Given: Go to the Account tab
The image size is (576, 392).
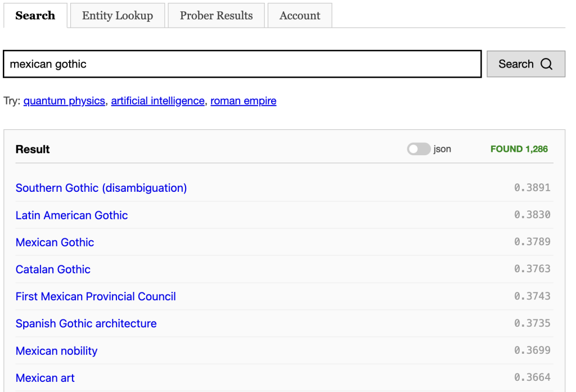Looking at the screenshot, I should click(x=300, y=16).
